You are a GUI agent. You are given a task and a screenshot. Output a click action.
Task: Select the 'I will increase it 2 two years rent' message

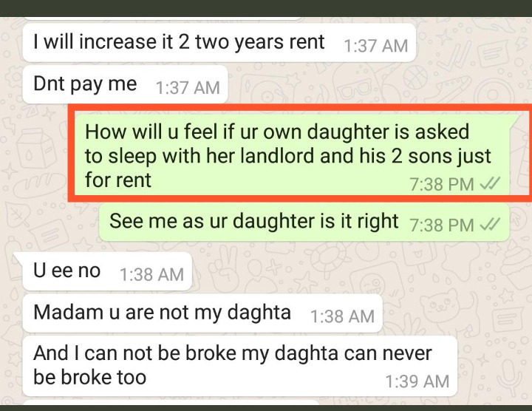(x=219, y=42)
